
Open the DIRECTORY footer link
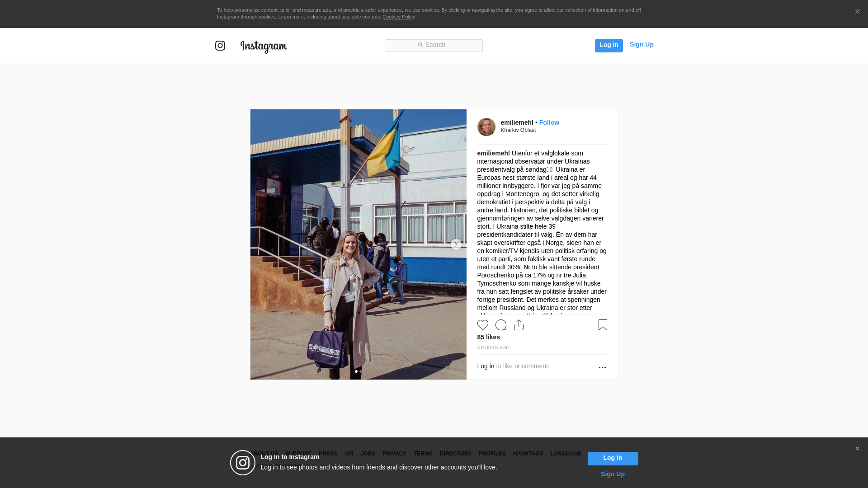tap(455, 454)
